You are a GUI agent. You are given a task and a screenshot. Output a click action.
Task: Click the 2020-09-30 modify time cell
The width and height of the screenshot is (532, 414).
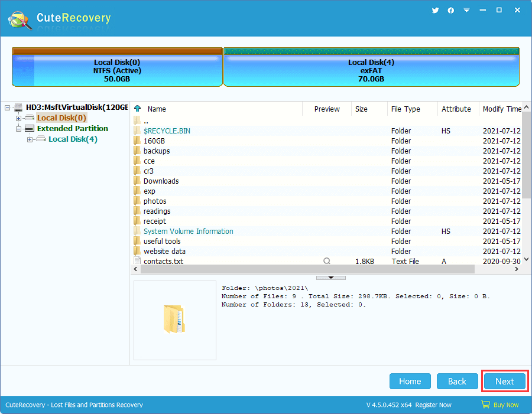click(501, 261)
